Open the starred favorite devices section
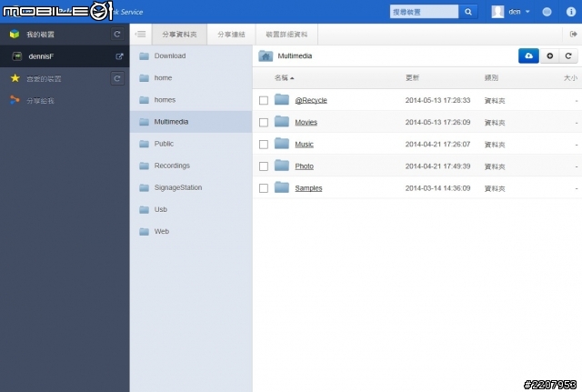The height and width of the screenshot is (392, 582). coord(44,79)
